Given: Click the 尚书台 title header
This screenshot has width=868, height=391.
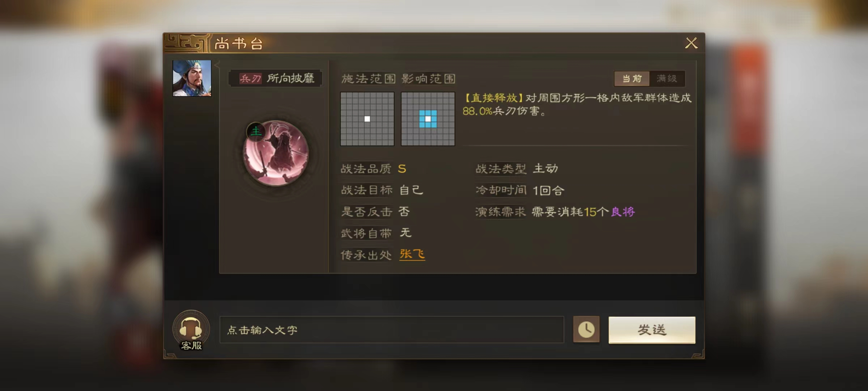Looking at the screenshot, I should click(x=239, y=44).
